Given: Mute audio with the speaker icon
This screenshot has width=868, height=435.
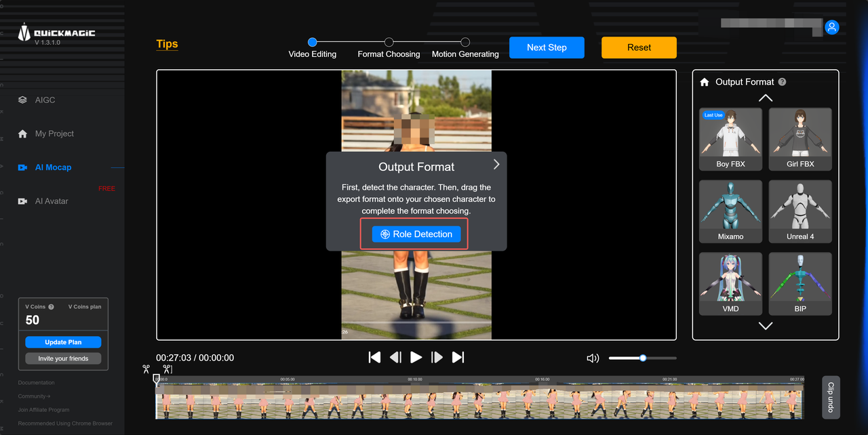Looking at the screenshot, I should pos(593,358).
